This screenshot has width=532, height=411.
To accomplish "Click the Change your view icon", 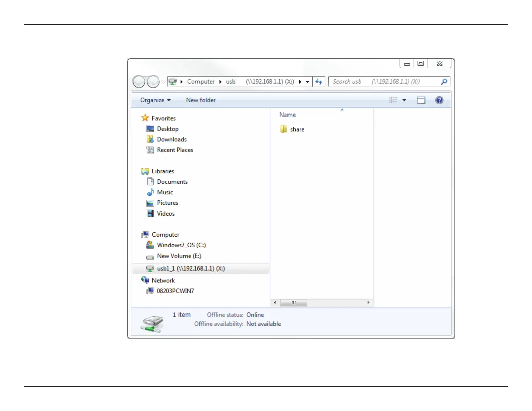I will (x=393, y=100).
